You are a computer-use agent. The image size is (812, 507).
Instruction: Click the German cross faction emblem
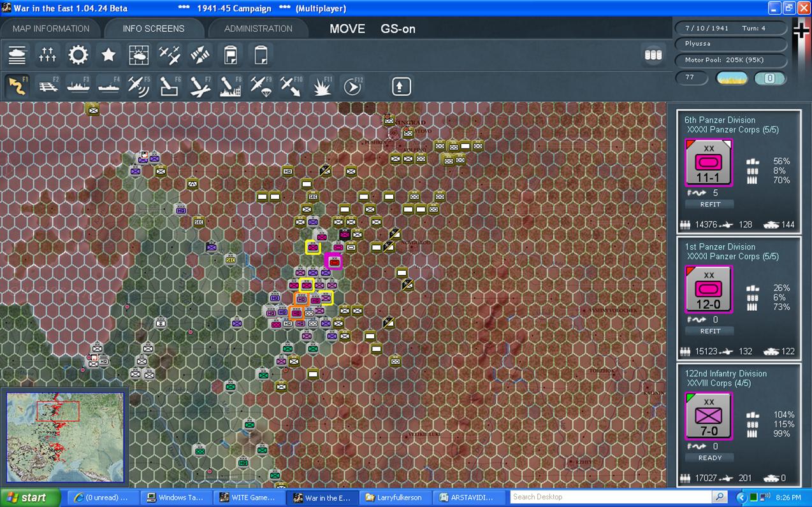click(x=801, y=31)
